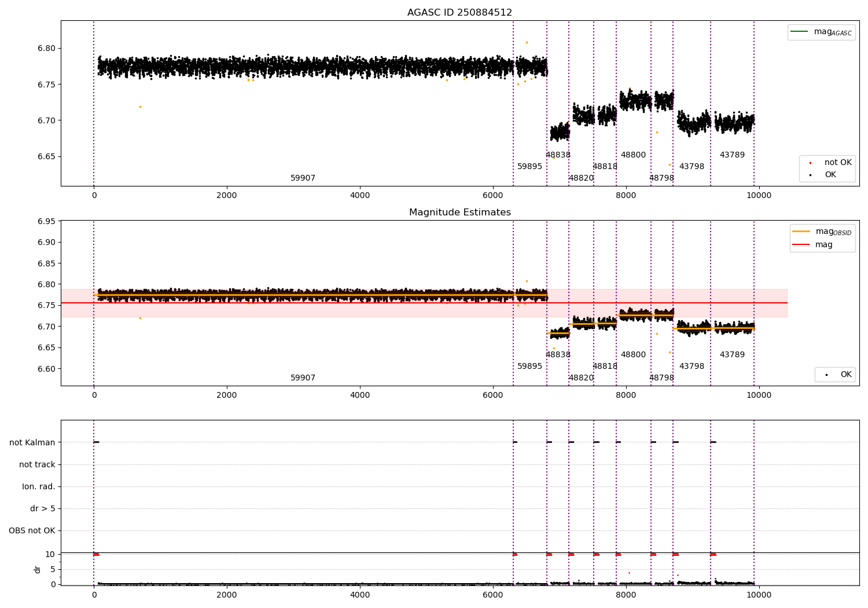Viewport: 868px width, 608px height.
Task: Click obsid label 48800 in AGASC ID plot
Action: 633,155
